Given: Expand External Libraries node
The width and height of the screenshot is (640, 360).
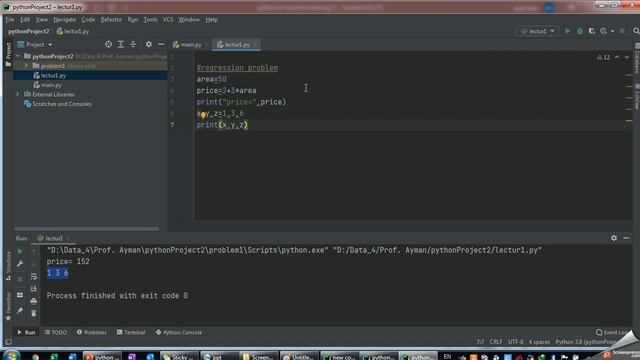Looking at the screenshot, I should [x=18, y=94].
